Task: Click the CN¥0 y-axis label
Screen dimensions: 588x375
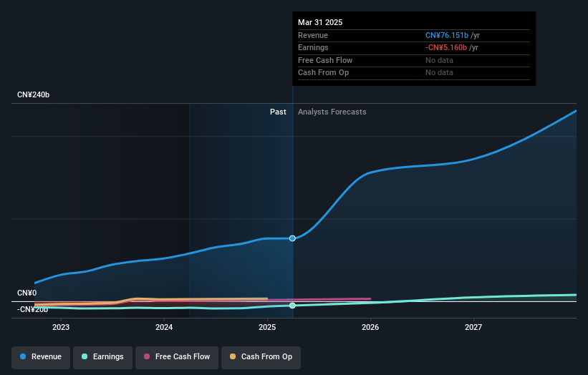Action: pos(27,293)
